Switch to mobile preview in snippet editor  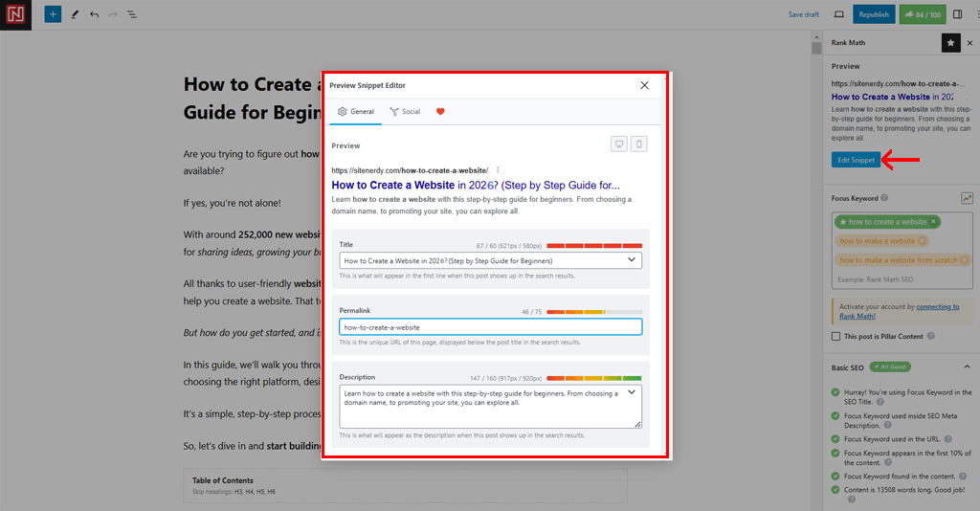point(639,144)
